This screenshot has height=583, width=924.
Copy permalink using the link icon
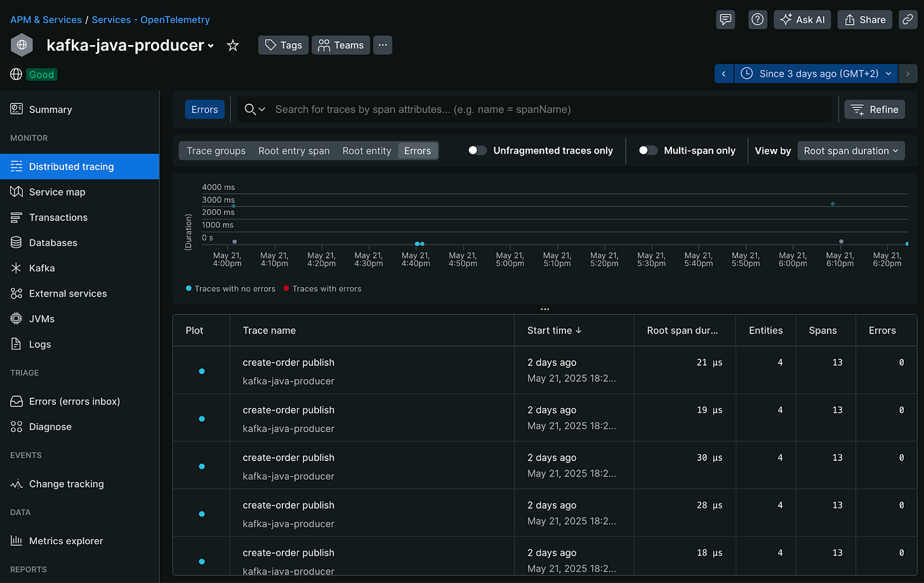point(908,20)
